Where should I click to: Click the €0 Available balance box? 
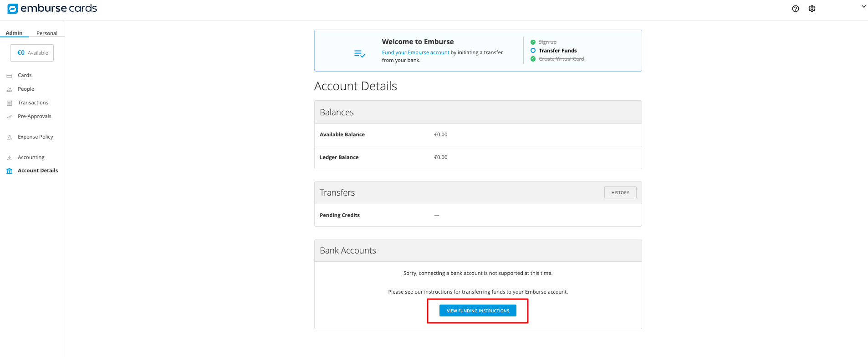click(32, 53)
